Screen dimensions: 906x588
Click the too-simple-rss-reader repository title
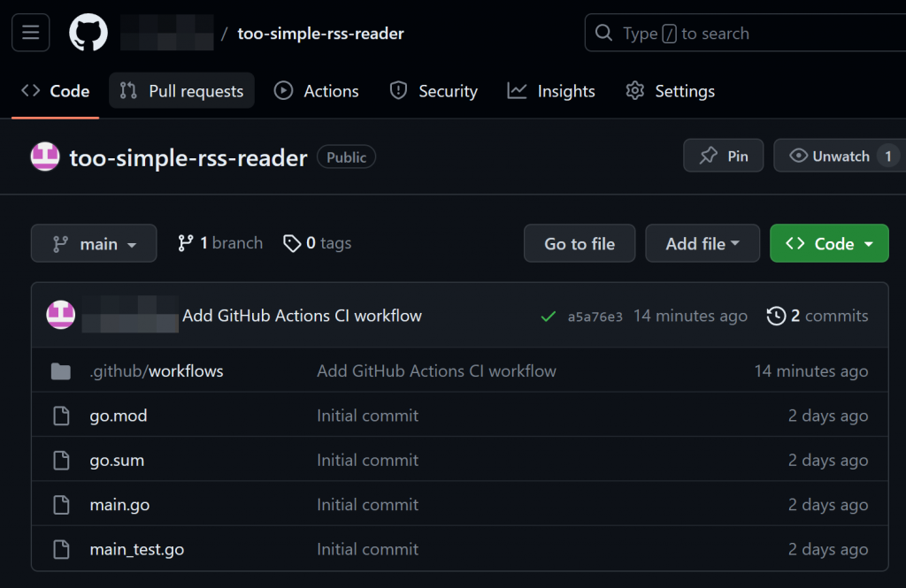[x=188, y=157]
